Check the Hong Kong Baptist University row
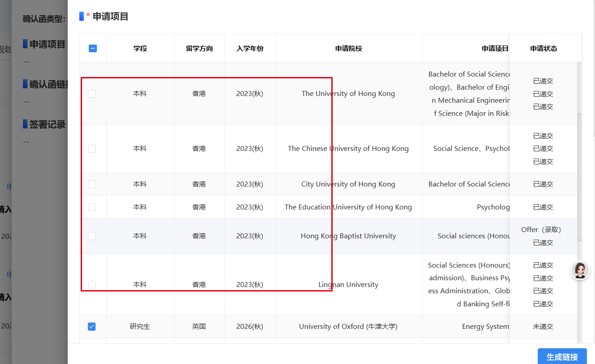 pos(92,236)
